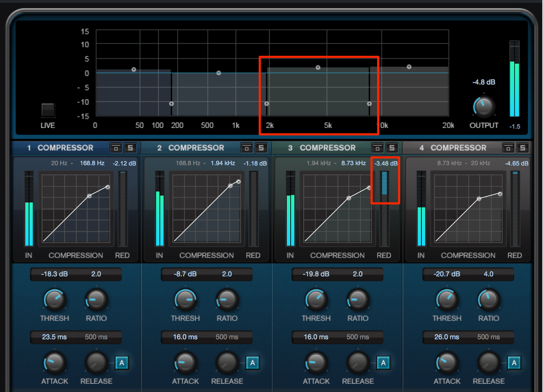
Task: Click band 2 RATIO knob
Action: pyautogui.click(x=227, y=300)
